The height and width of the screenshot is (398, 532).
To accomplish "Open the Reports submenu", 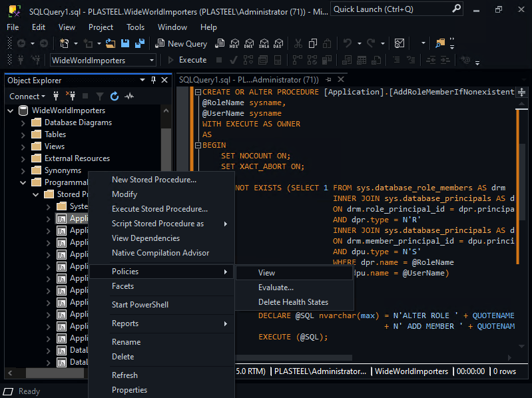I will click(x=162, y=323).
